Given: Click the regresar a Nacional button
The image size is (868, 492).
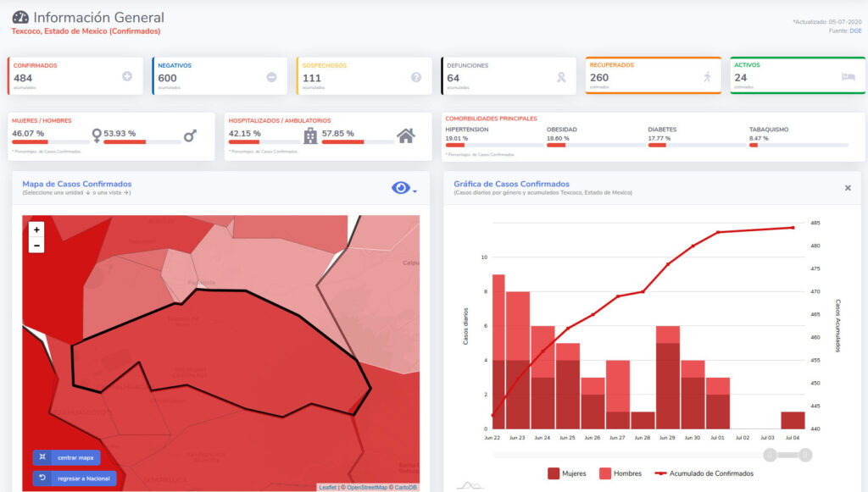Looking at the screenshot, I should 75,478.
